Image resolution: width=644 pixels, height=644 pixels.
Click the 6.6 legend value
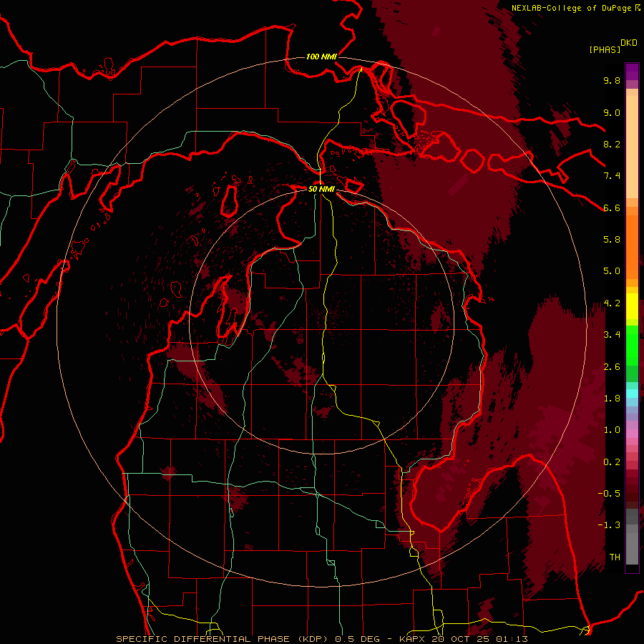612,208
